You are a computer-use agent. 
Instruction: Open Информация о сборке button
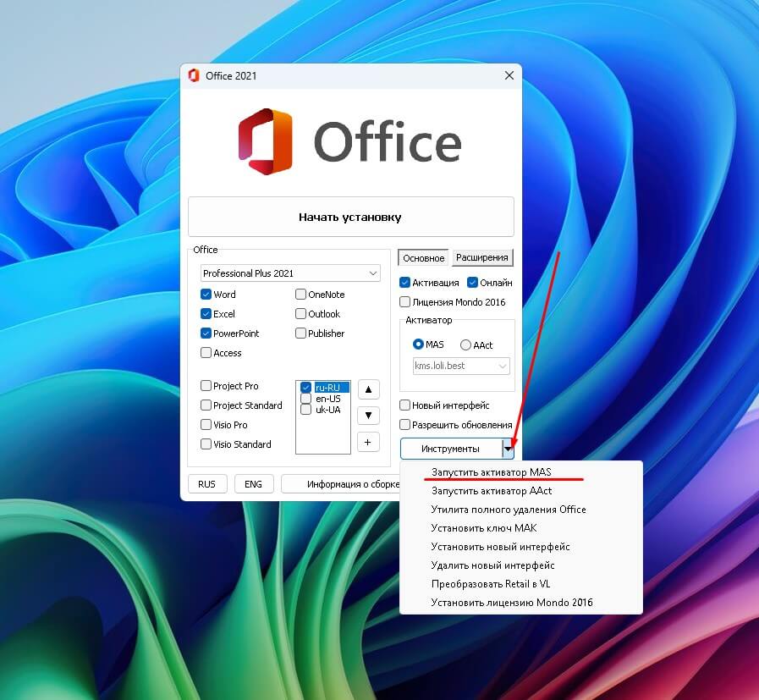pos(341,484)
